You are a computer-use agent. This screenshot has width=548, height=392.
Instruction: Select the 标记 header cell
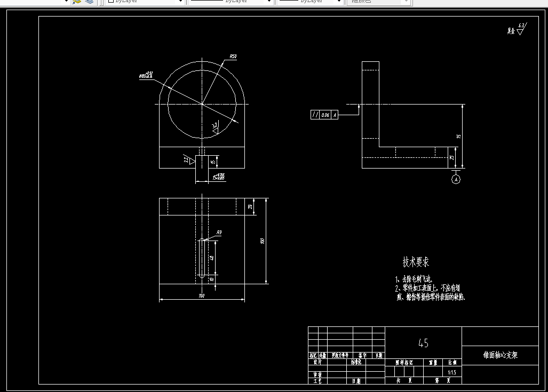click(x=313, y=356)
